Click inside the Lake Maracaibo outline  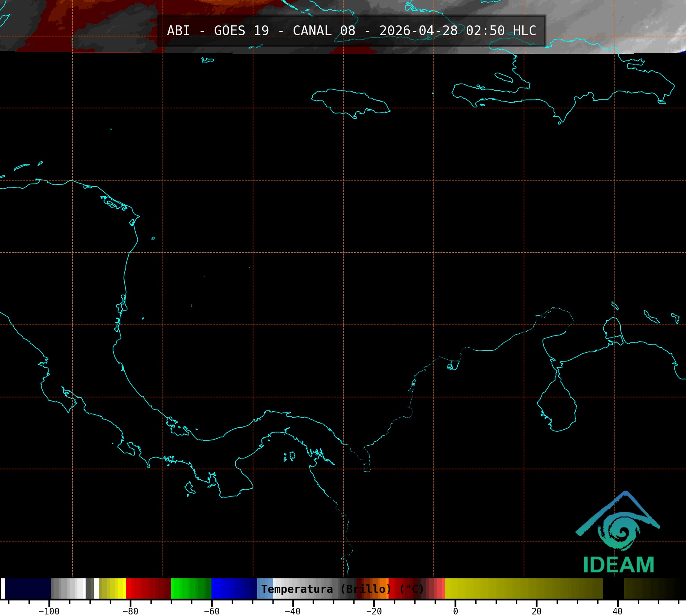coord(557,406)
